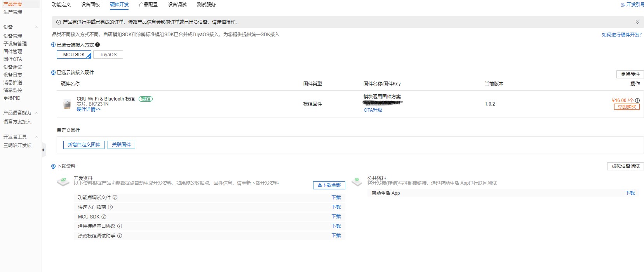Collapse the 产品语音能力 sidebar section
Viewport: 644px width, 272px height.
[x=37, y=113]
